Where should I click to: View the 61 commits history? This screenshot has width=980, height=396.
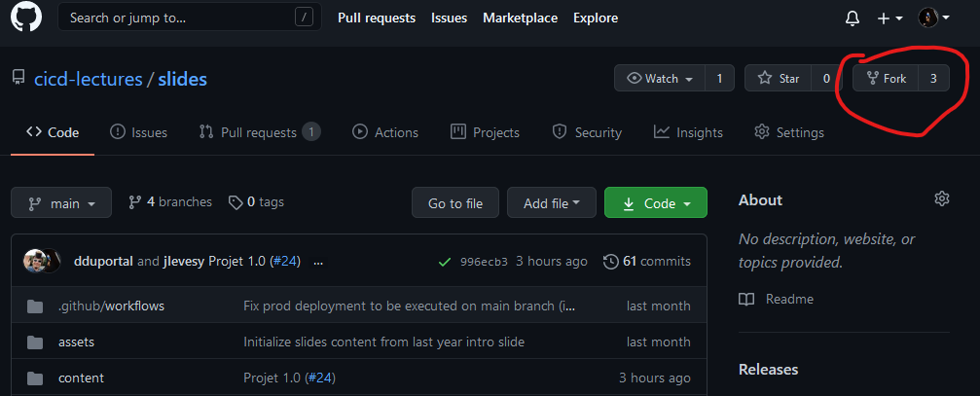coord(647,261)
